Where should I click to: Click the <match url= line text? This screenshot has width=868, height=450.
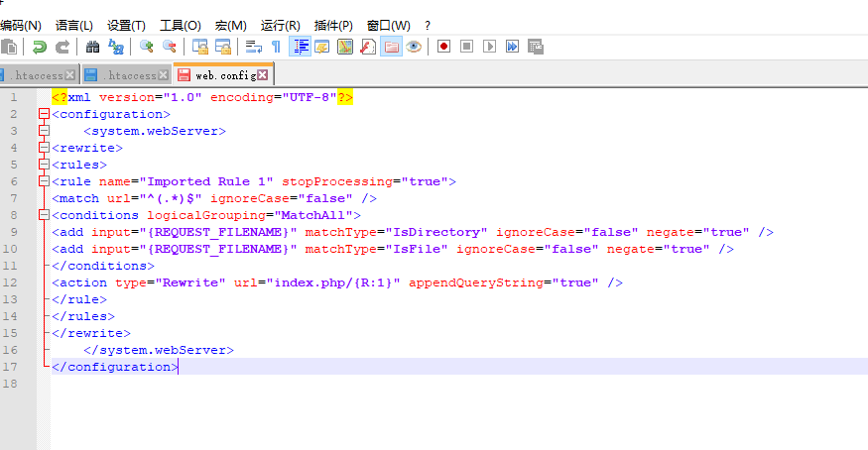(x=214, y=198)
